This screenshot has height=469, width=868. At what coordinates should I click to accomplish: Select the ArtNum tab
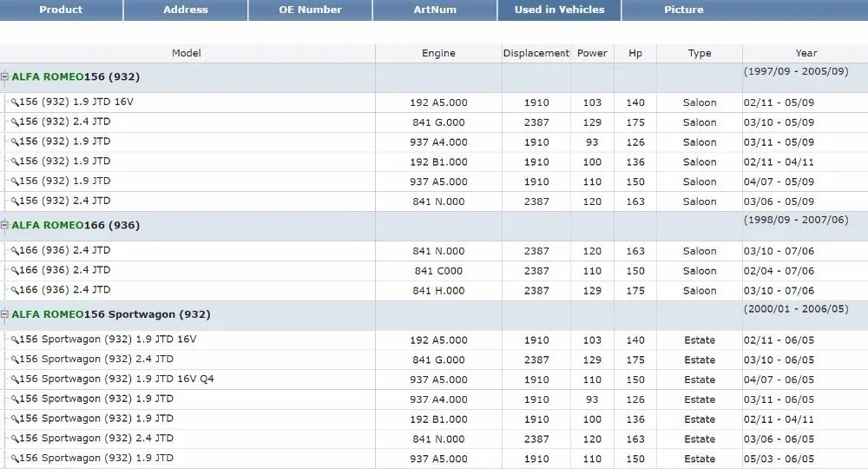[x=435, y=10]
